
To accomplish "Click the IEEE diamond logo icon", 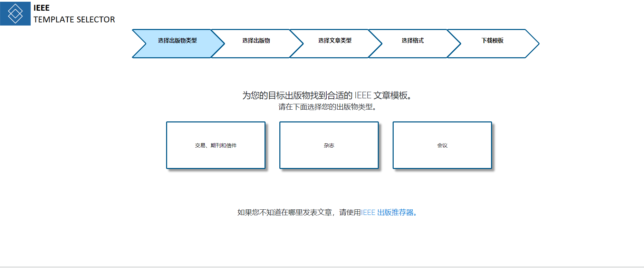I will pos(15,13).
